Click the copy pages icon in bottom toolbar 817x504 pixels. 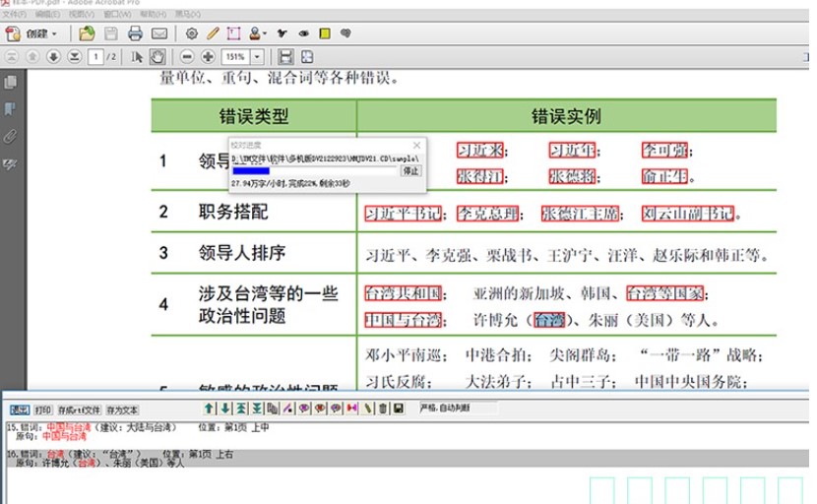click(x=272, y=409)
